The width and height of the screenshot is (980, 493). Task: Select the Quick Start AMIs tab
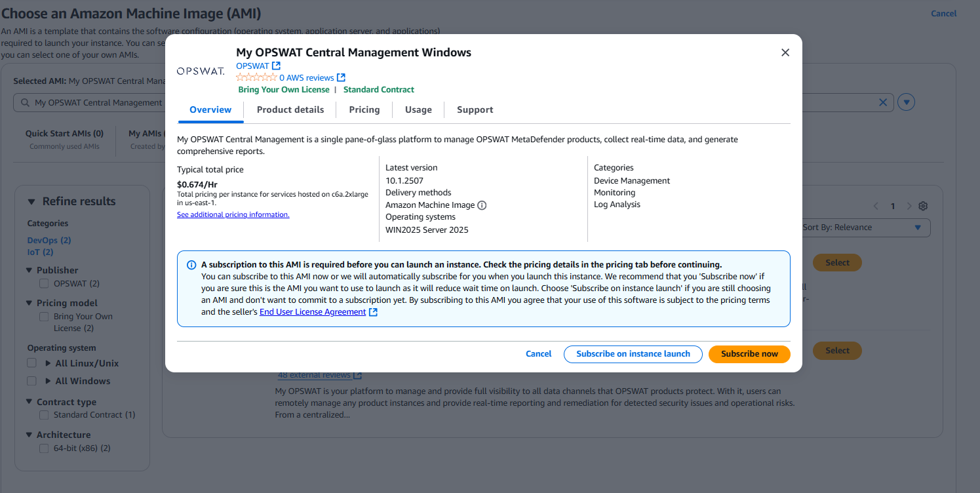(x=64, y=138)
